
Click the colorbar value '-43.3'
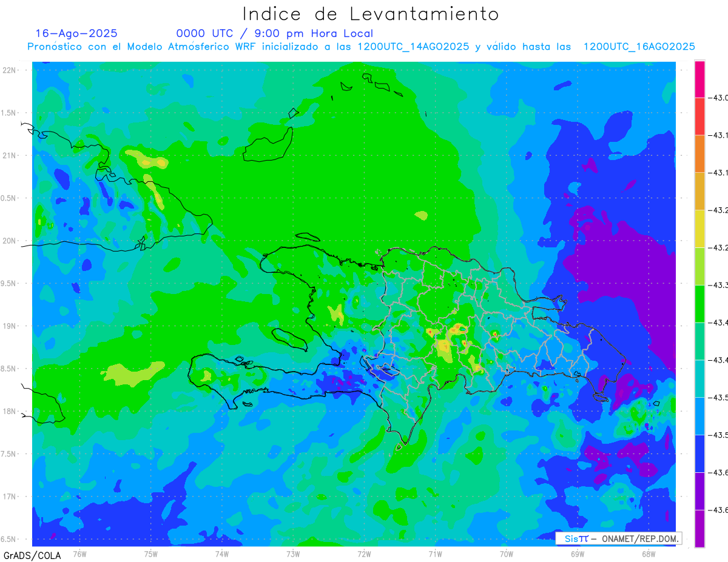coord(718,285)
